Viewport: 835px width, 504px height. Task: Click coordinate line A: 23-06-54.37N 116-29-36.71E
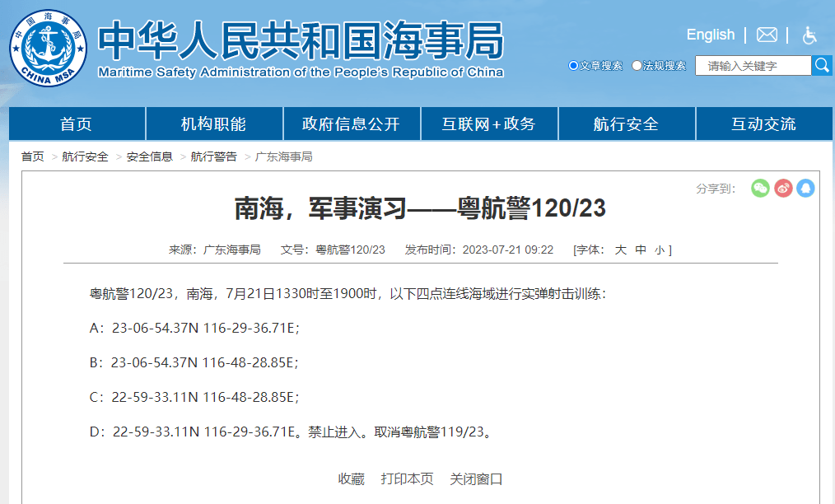pos(194,329)
